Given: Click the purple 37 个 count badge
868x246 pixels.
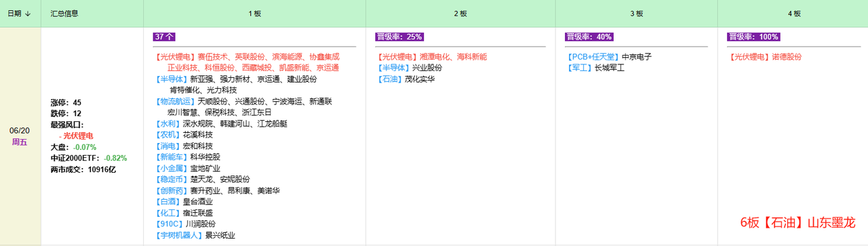Looking at the screenshot, I should pyautogui.click(x=164, y=37).
